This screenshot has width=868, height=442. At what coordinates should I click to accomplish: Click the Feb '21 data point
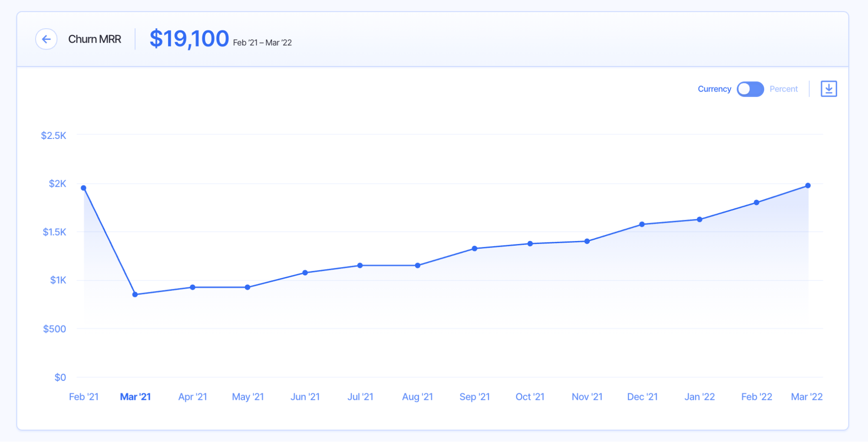[x=84, y=188]
